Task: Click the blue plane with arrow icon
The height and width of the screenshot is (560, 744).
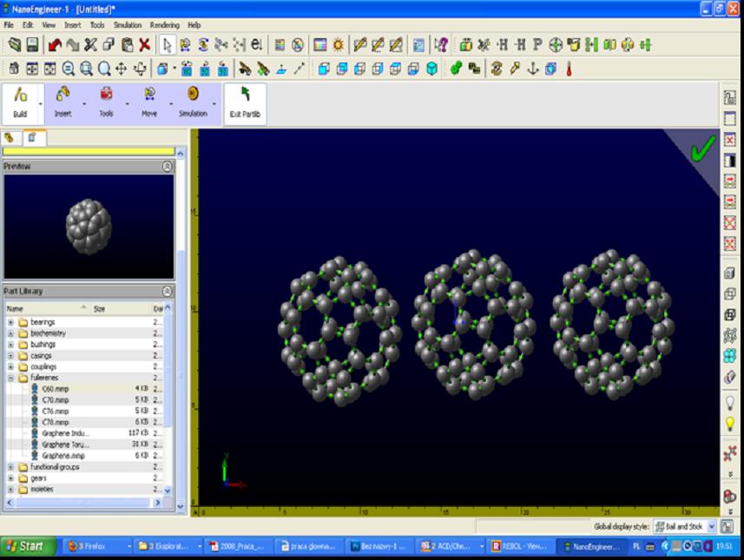Action: [x=281, y=69]
